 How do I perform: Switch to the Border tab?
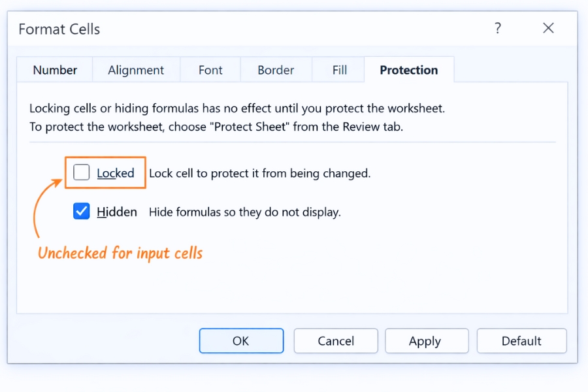pyautogui.click(x=276, y=69)
